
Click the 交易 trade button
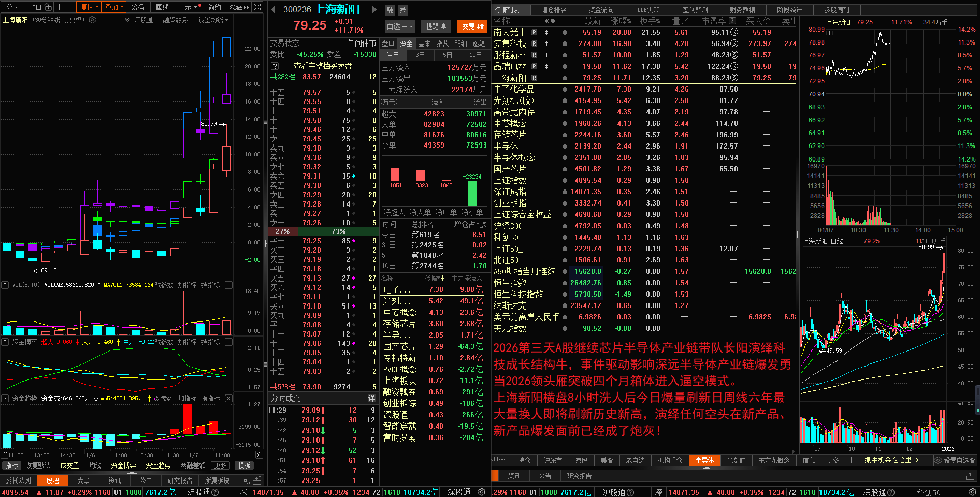click(x=472, y=26)
